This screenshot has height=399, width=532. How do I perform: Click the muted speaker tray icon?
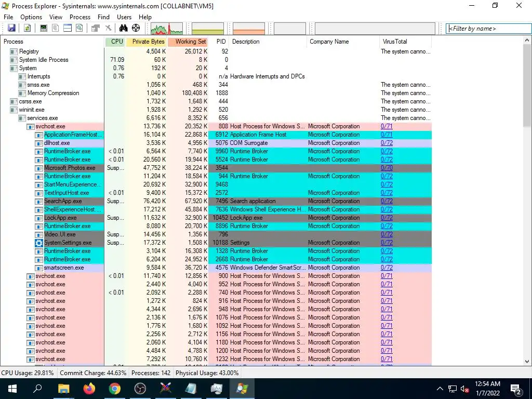point(465,389)
